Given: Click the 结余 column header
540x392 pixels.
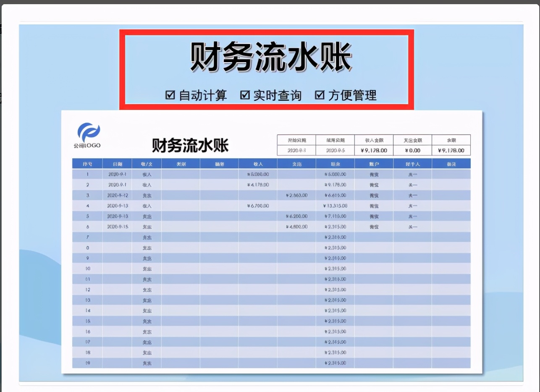Looking at the screenshot, I should [336, 163].
